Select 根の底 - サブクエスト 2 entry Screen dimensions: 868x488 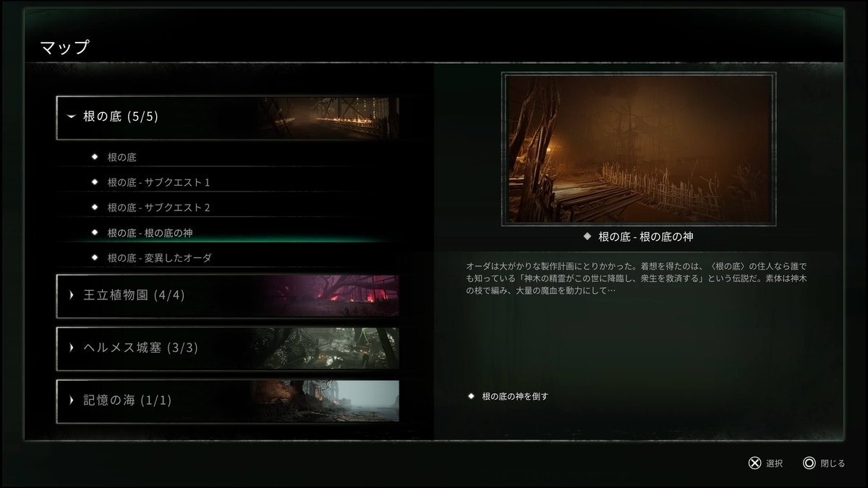(x=227, y=207)
